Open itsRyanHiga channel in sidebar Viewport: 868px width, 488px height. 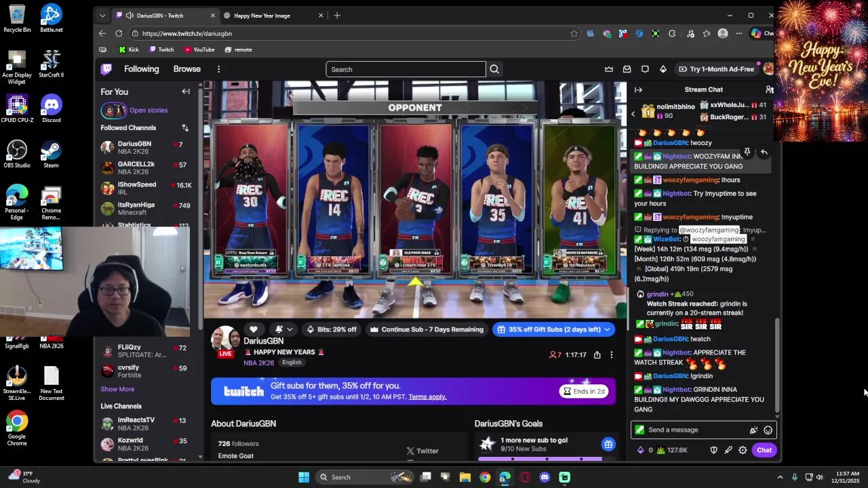coord(146,209)
